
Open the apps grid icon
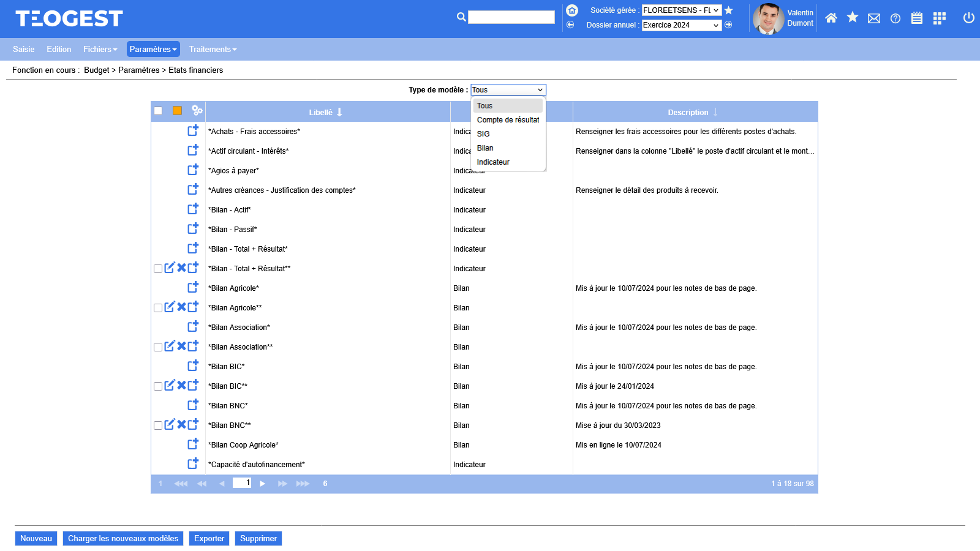(x=939, y=18)
